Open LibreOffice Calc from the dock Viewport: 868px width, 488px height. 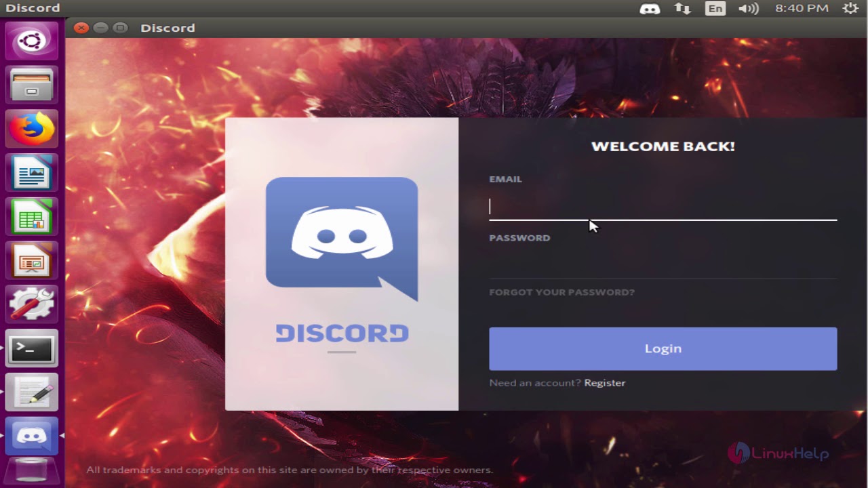(x=31, y=216)
